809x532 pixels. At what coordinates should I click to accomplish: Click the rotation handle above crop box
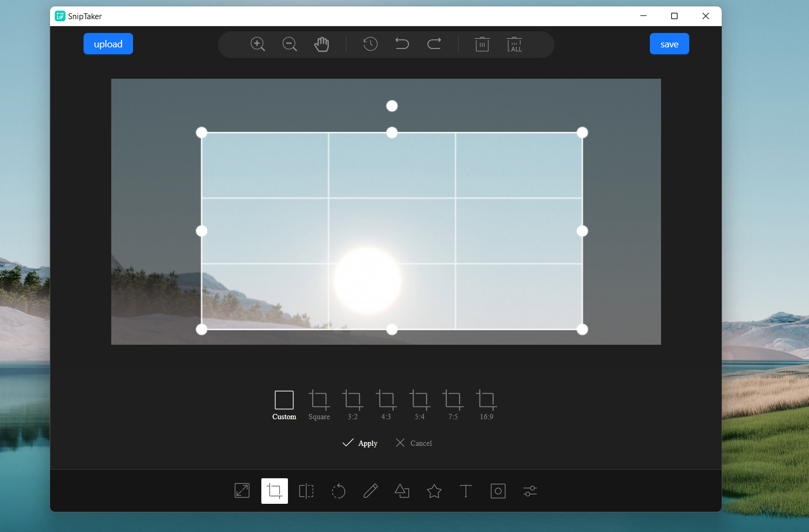[392, 106]
